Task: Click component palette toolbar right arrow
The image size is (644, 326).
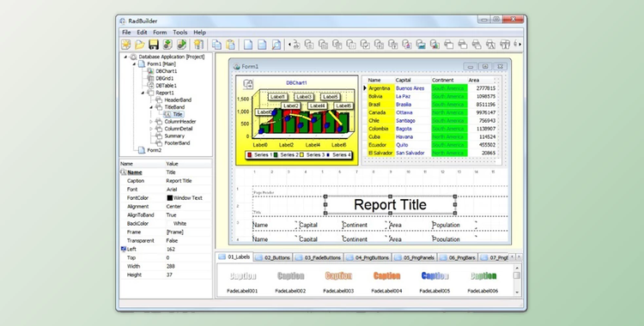Action: coord(520,45)
